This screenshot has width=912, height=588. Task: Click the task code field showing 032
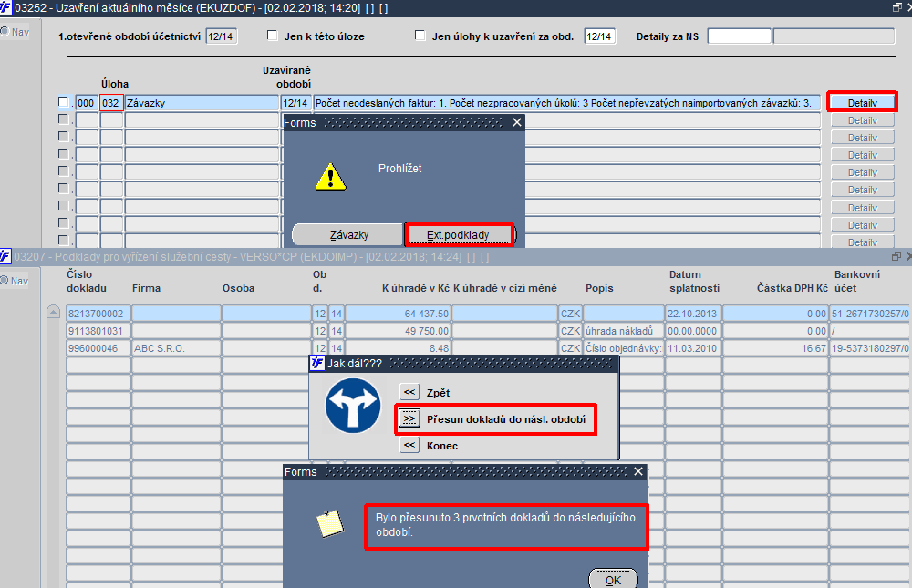point(111,103)
